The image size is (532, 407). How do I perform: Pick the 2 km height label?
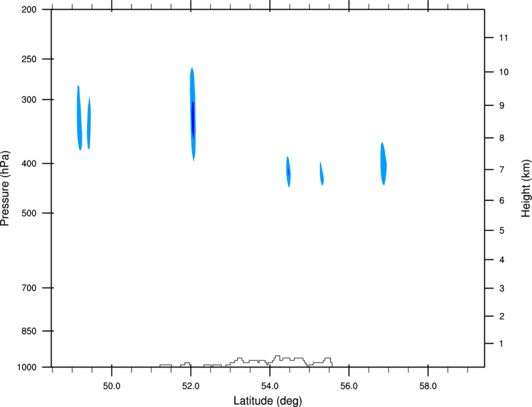click(x=501, y=316)
